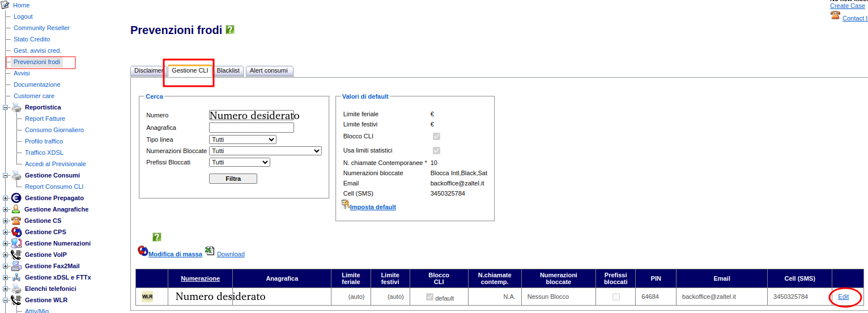Click the WLR badge in table row
The image size is (868, 313).
pyautogui.click(x=147, y=297)
